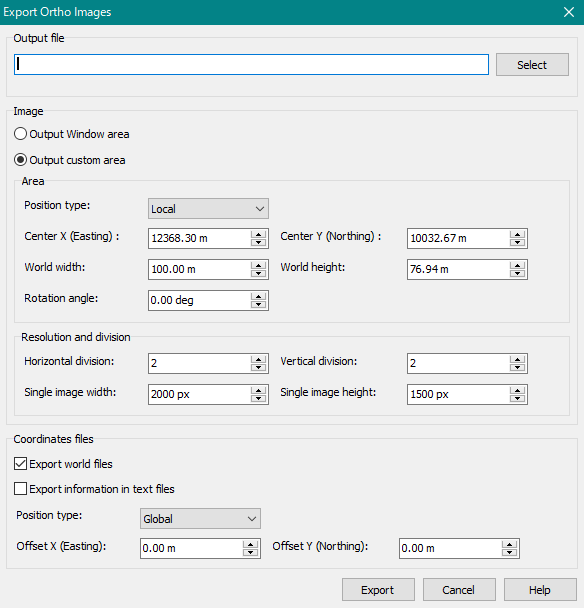Viewport: 584px width, 608px height.
Task: Click the Output file path text field
Action: click(x=251, y=64)
